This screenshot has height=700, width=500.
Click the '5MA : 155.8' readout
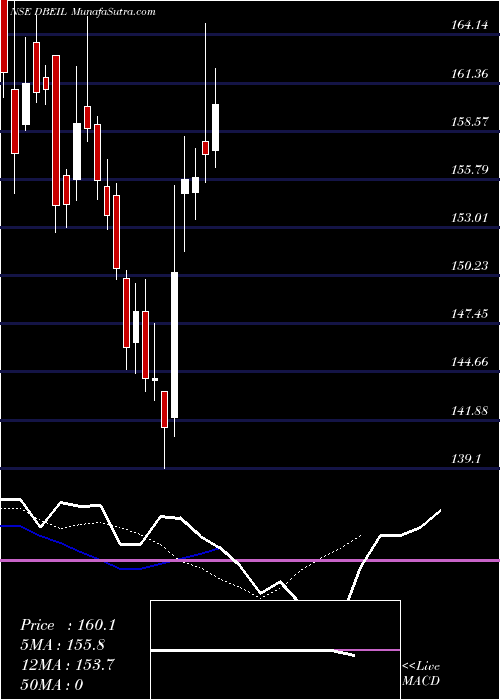[63, 645]
